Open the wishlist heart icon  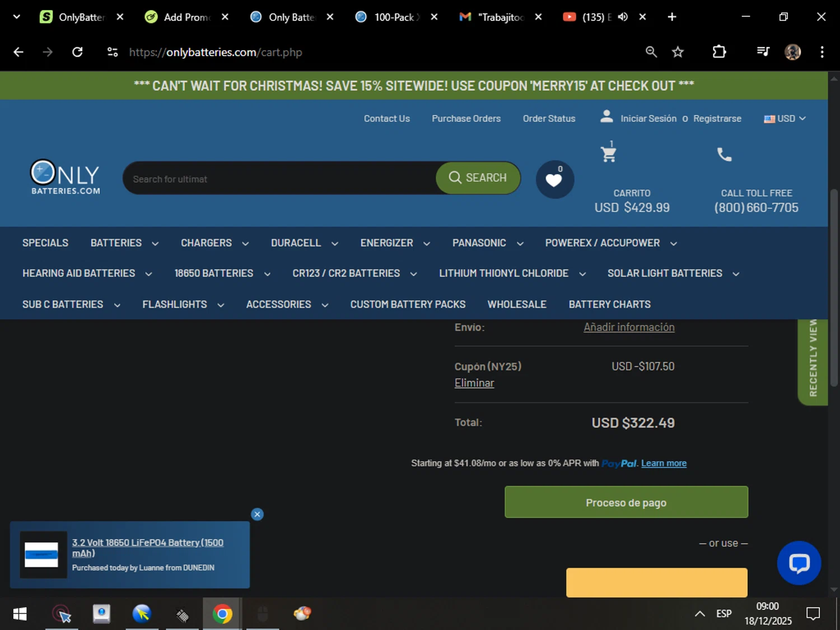click(x=554, y=179)
